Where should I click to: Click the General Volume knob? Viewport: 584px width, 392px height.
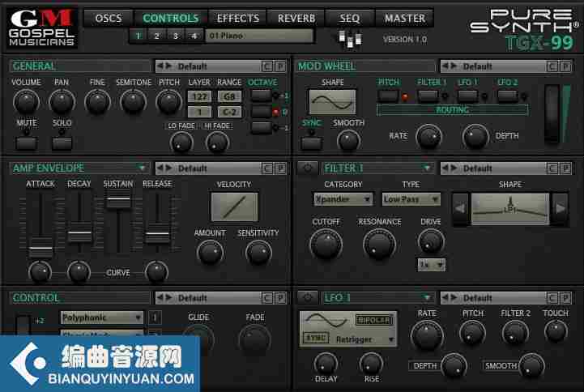point(26,101)
